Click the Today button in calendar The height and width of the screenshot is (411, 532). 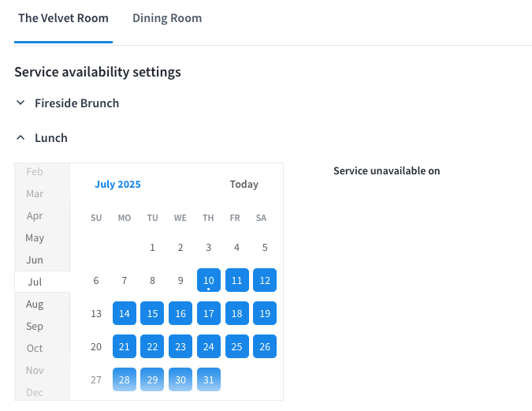coord(244,184)
